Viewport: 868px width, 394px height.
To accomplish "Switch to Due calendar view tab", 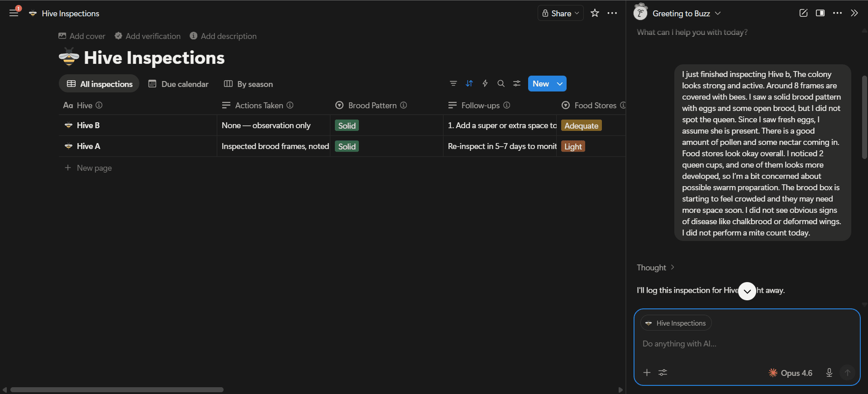I will coord(179,84).
